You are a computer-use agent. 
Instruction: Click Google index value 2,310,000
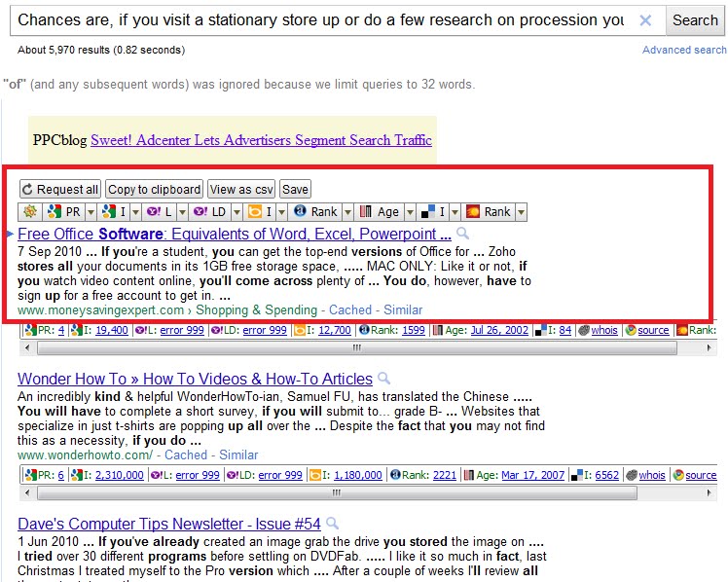click(x=120, y=475)
